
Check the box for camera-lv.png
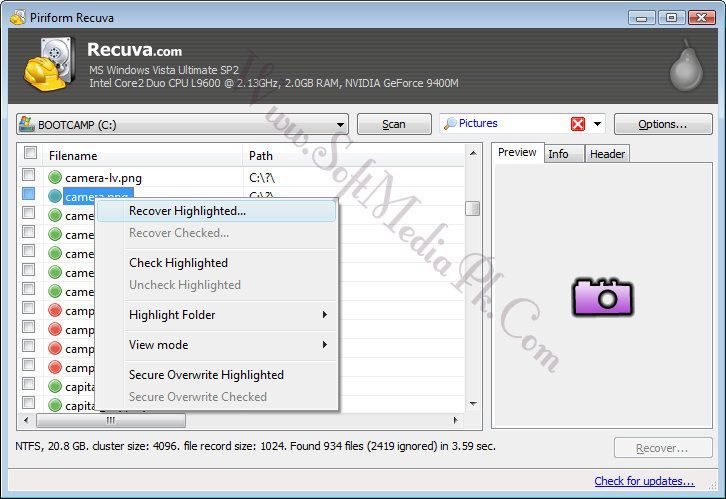(x=29, y=175)
